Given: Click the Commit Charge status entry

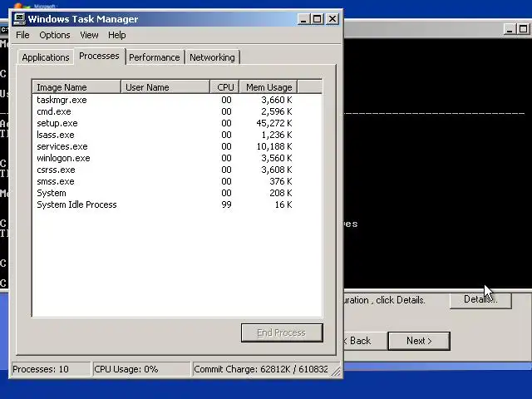Looking at the screenshot, I should point(263,369).
